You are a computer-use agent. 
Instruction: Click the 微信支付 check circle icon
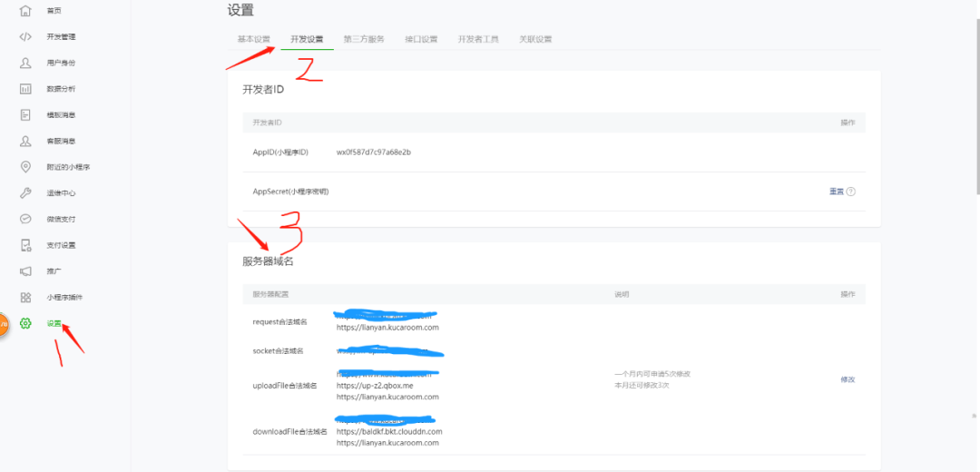tap(25, 220)
